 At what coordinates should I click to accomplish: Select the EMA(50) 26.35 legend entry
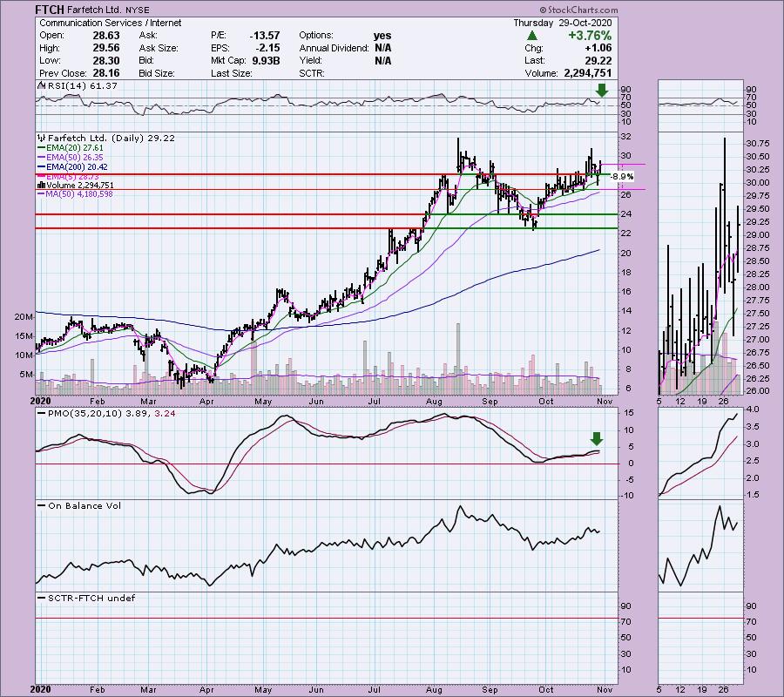[75, 158]
